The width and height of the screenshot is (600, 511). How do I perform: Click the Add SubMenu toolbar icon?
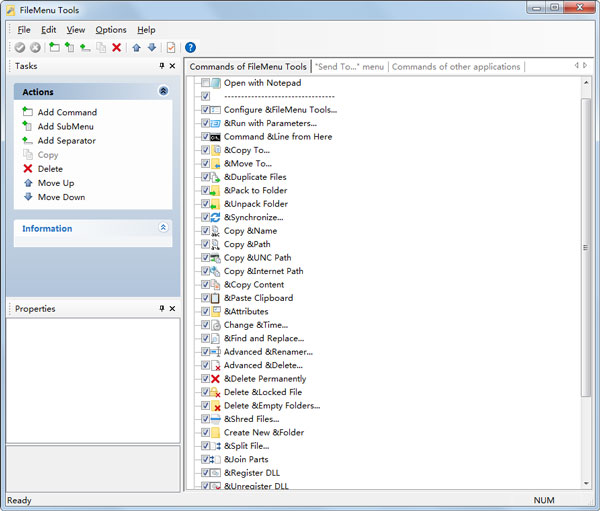69,47
